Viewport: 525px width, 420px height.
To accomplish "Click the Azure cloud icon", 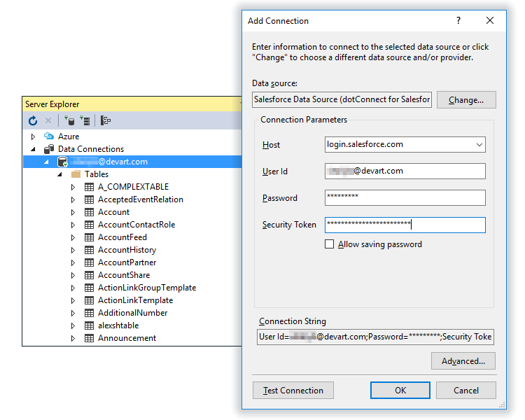I will 49,136.
